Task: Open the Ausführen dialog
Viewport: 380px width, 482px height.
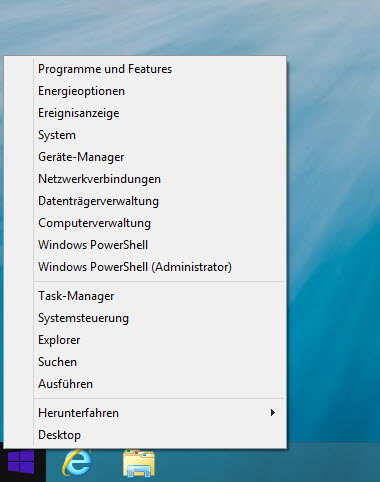Action: pos(65,384)
